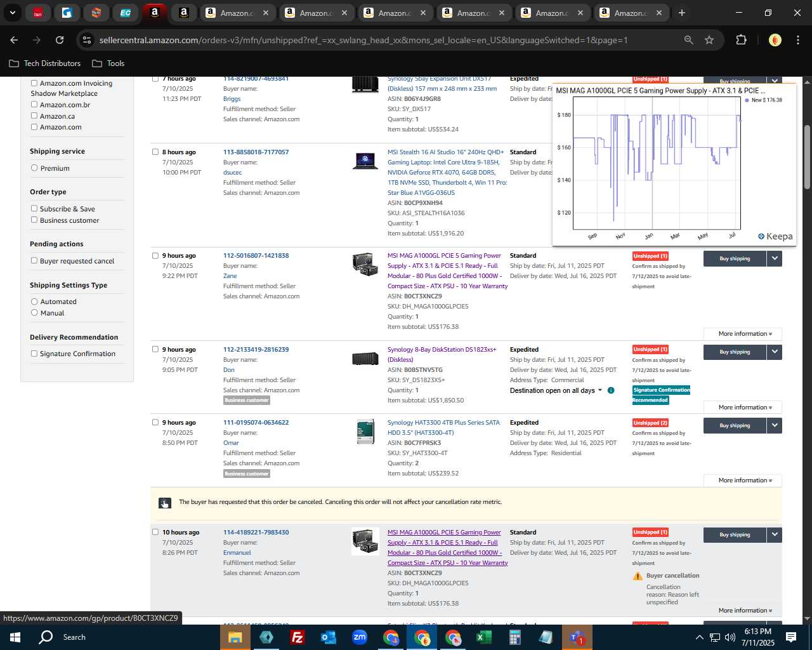
Task: Click the Keepa logo in the price chart
Action: (775, 236)
